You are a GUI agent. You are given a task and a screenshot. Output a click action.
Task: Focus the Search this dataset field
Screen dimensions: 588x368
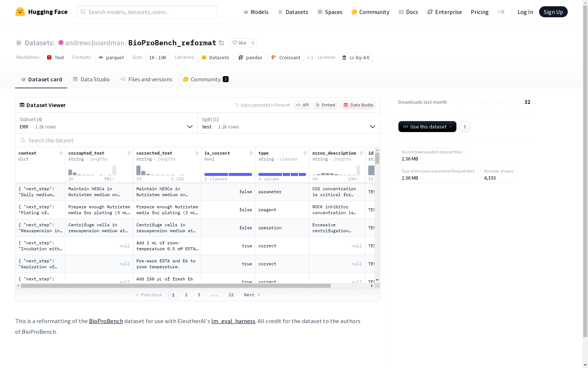pos(198,140)
